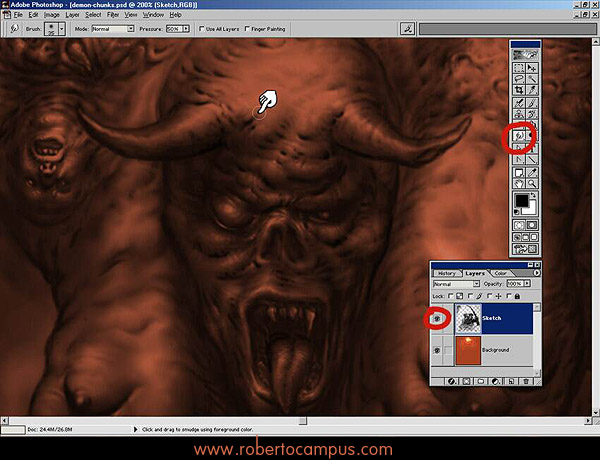Swap foreground and background colors
The height and width of the screenshot is (460, 600).
click(x=533, y=196)
